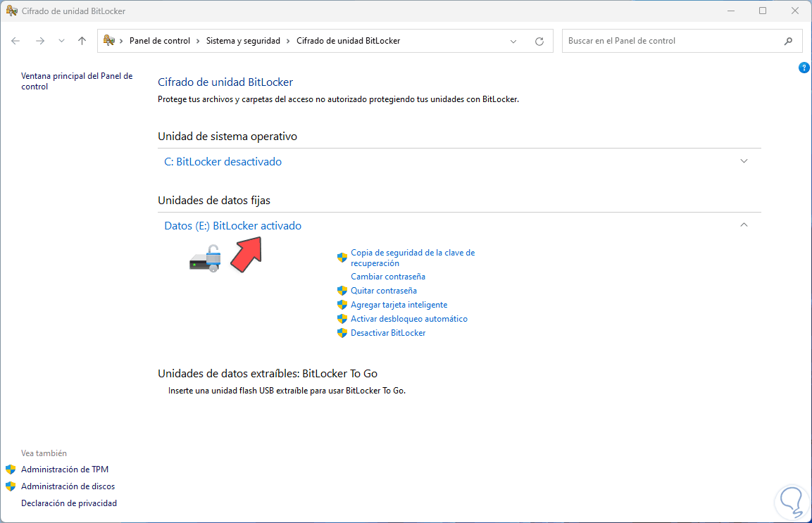Minimize the BitLocker window
The image size is (812, 523).
click(731, 11)
